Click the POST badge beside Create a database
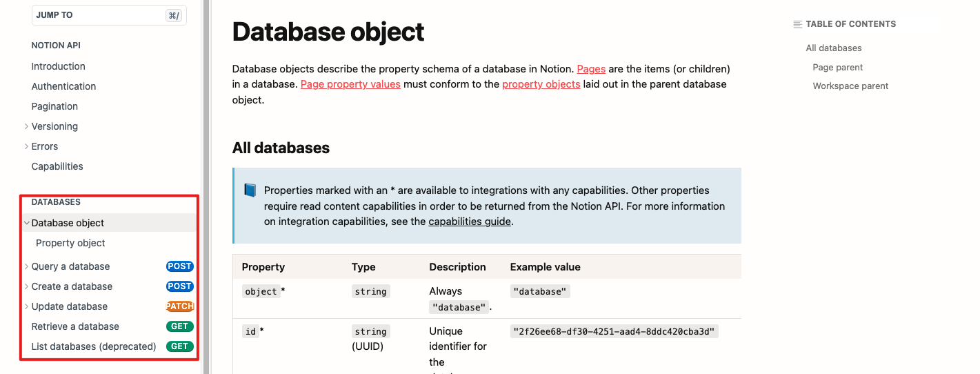The image size is (980, 374). [179, 286]
